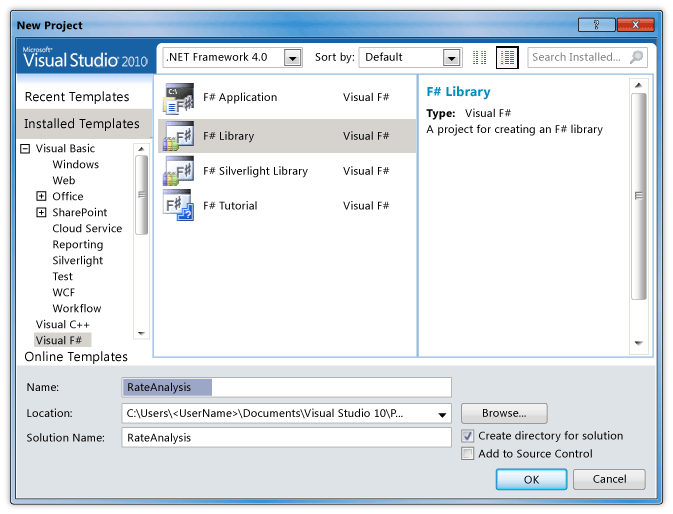
Task: Click the Solution Name input field
Action: (286, 438)
